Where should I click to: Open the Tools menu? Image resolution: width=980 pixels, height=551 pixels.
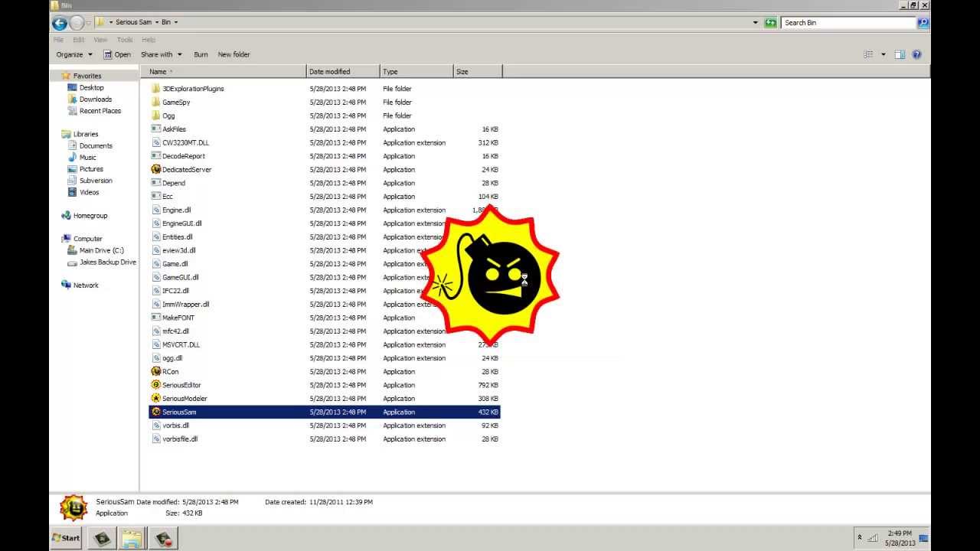point(124,39)
